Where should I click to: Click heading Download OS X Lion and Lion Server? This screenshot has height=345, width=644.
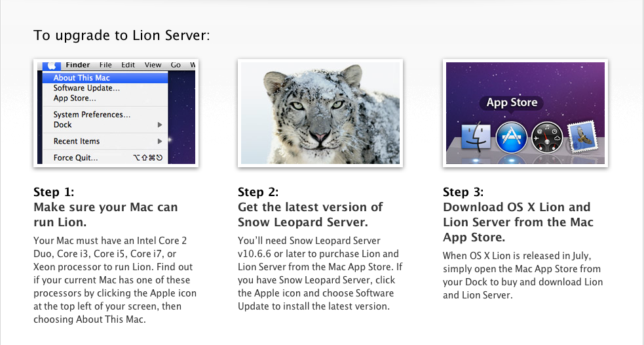[x=518, y=222]
